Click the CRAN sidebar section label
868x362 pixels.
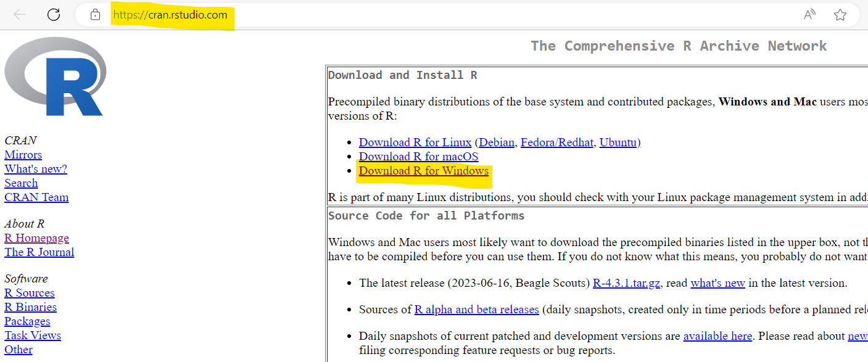[x=20, y=141]
